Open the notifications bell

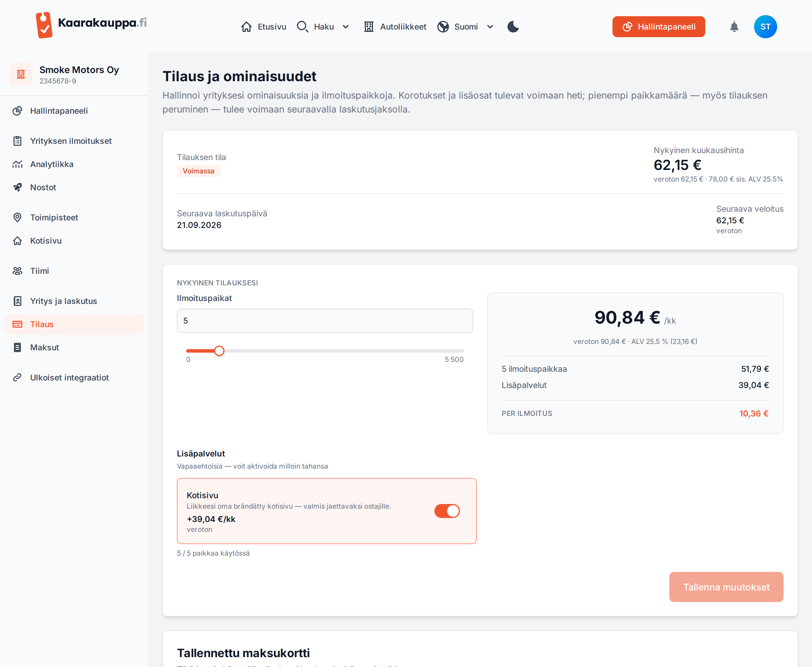point(734,27)
